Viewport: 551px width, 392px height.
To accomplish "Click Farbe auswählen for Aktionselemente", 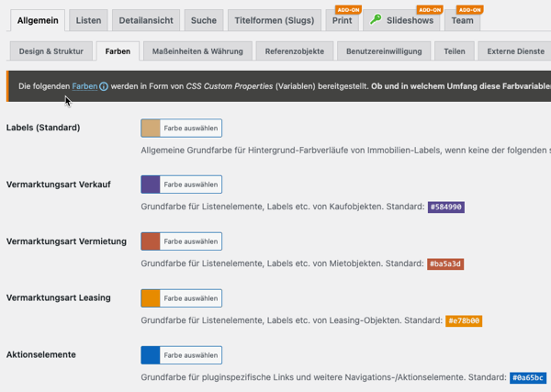I will [x=191, y=355].
